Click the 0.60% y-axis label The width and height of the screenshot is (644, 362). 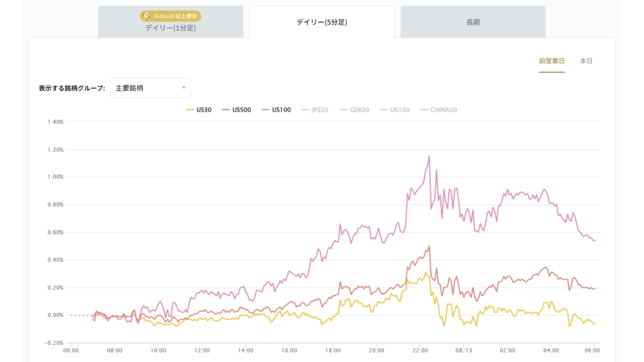click(x=55, y=232)
